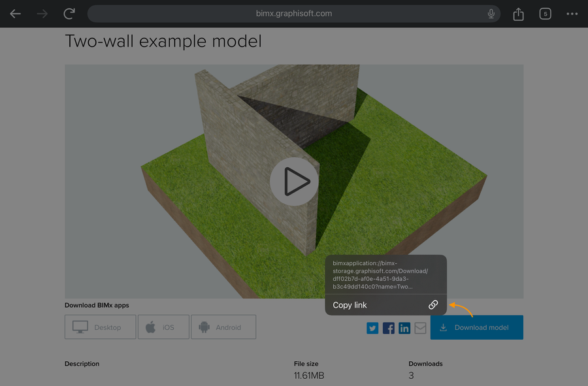Click the bimx.graphisoft.com address bar
588x386 pixels.
point(293,14)
